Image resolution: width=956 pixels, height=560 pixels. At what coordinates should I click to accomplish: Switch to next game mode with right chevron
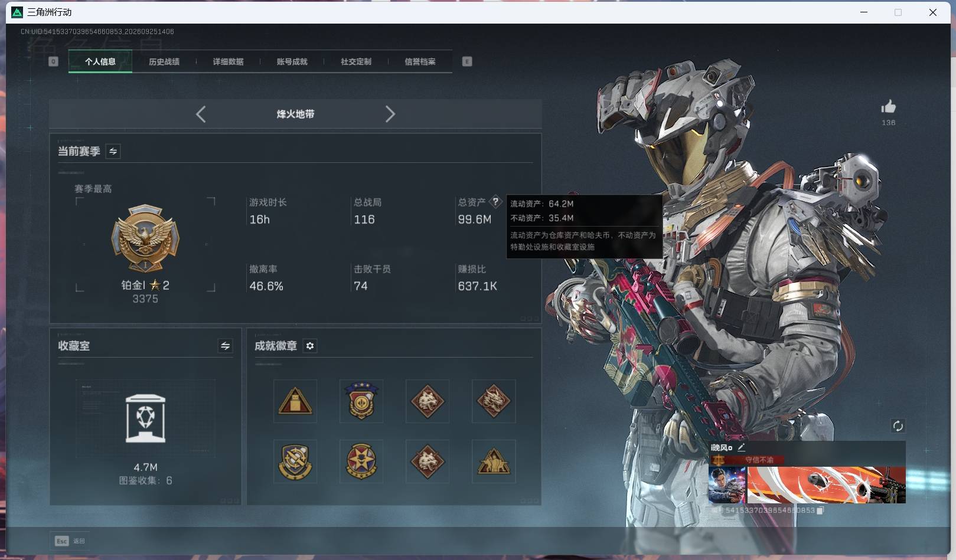[x=390, y=114]
